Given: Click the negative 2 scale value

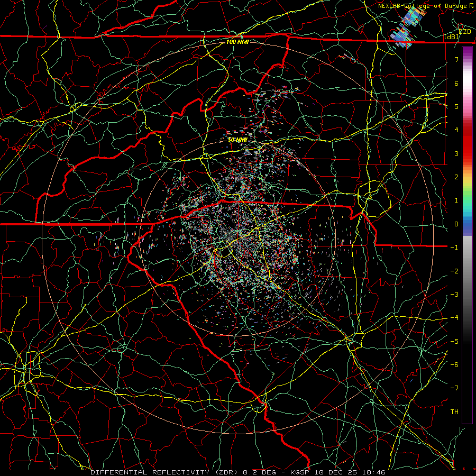Looking at the screenshot, I should [454, 271].
